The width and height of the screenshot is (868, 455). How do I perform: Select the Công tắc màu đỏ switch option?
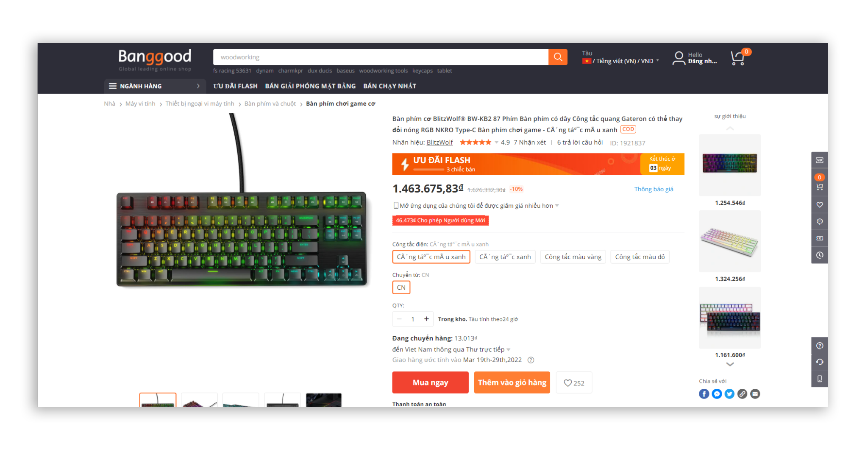[x=640, y=257]
